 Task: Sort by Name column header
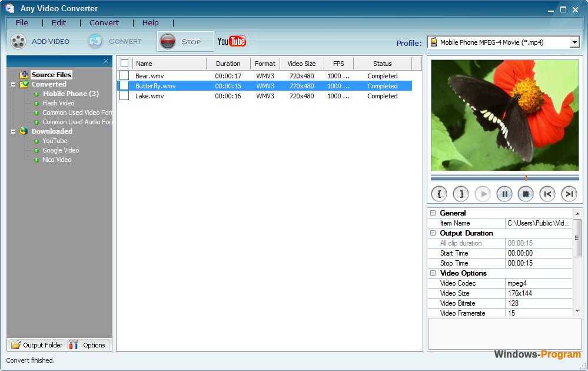click(x=169, y=64)
